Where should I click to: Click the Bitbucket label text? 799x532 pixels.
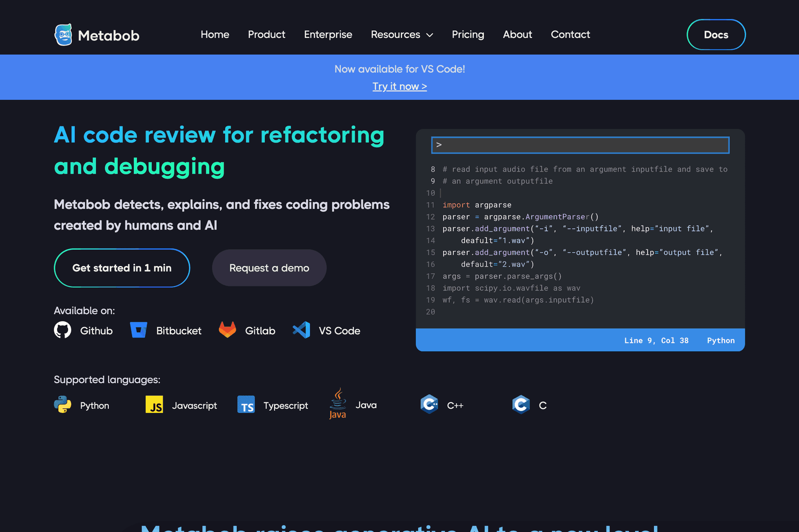tap(178, 331)
